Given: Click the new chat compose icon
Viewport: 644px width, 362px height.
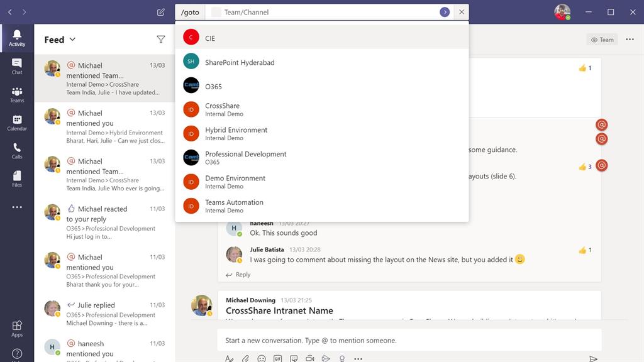Looking at the screenshot, I should point(160,13).
